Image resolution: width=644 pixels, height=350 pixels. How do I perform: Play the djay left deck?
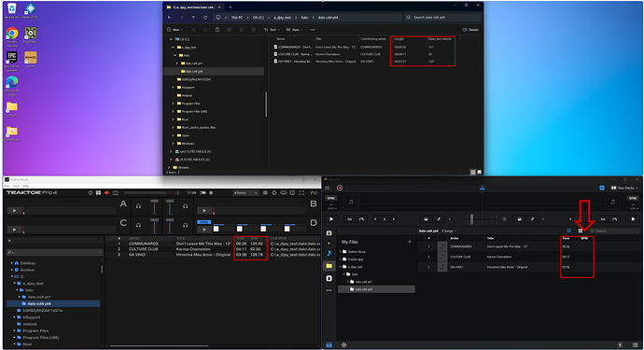coord(331,219)
